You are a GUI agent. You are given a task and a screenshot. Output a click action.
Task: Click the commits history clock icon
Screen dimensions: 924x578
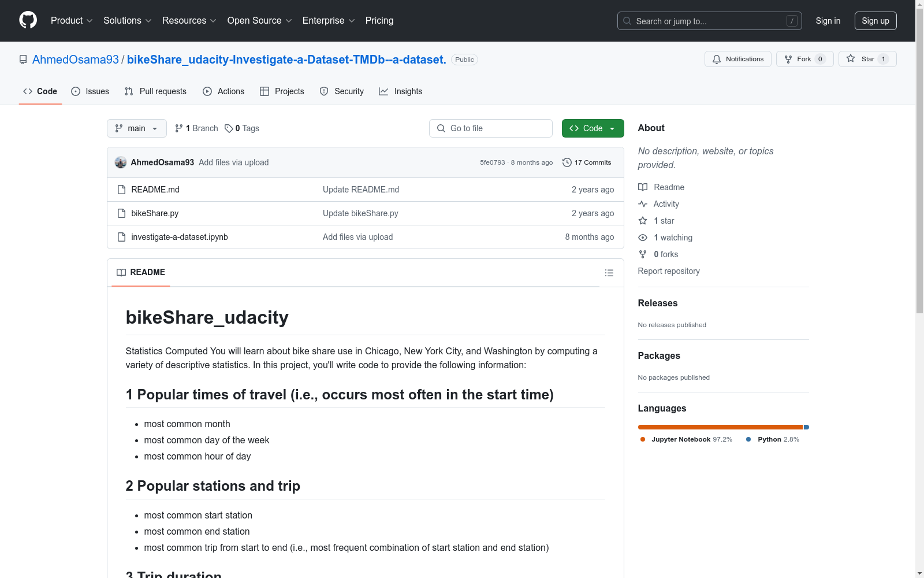567,162
